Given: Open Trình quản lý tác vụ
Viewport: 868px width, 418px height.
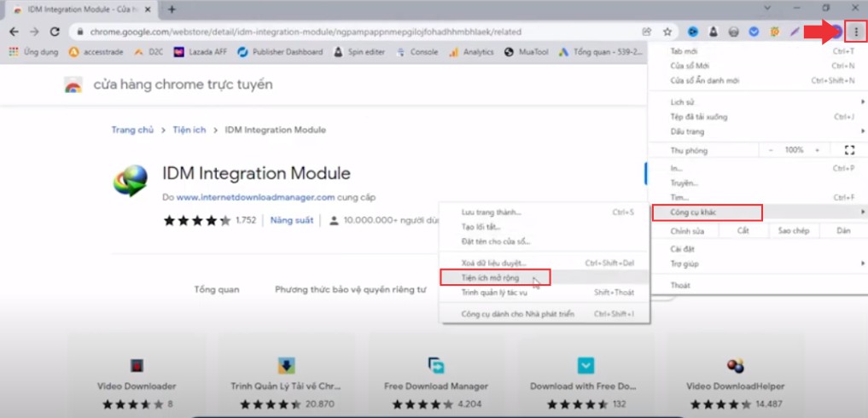Looking at the screenshot, I should (x=545, y=293).
